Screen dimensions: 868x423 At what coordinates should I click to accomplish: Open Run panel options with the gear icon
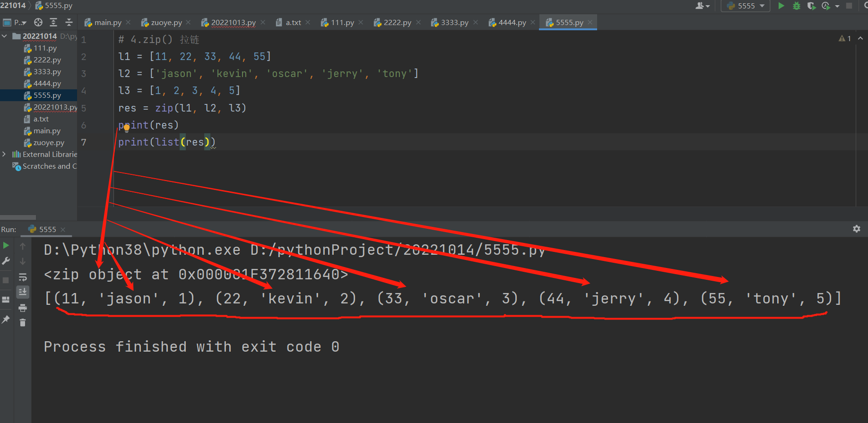click(857, 229)
